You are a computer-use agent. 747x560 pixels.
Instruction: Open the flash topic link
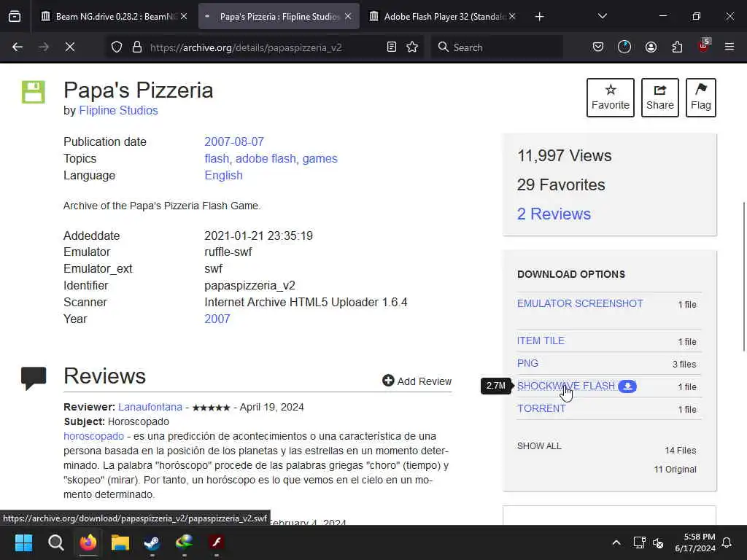point(217,158)
